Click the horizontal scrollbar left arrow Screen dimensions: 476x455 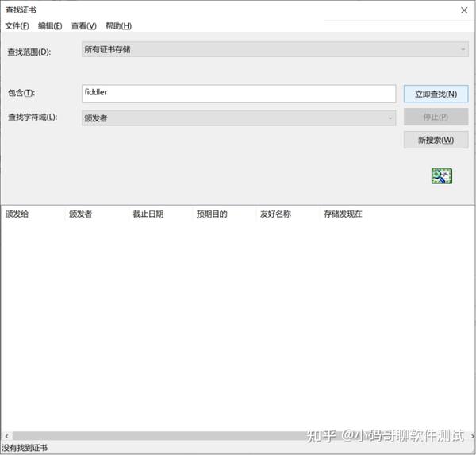[6, 436]
